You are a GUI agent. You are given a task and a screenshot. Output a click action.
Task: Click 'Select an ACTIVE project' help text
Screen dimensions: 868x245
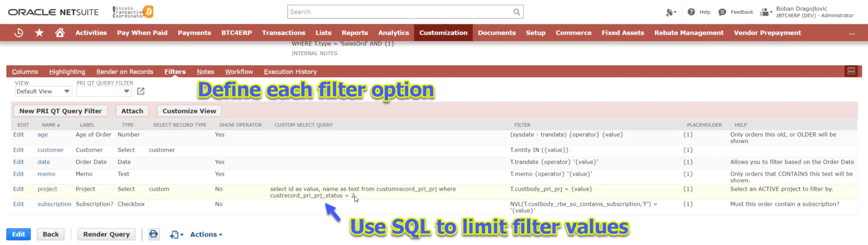tap(782, 189)
